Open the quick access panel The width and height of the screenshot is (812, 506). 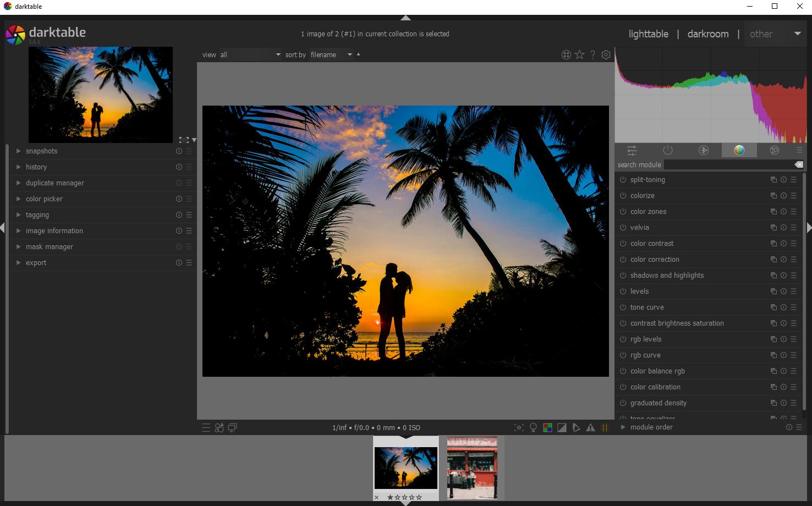[632, 150]
